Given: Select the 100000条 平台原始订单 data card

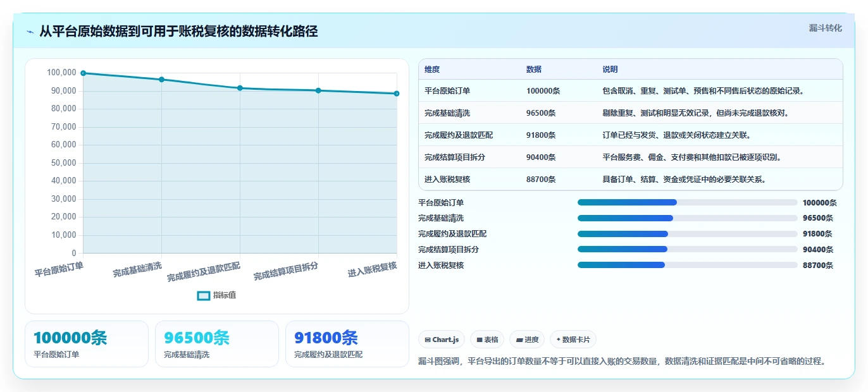Looking at the screenshot, I should coord(87,344).
